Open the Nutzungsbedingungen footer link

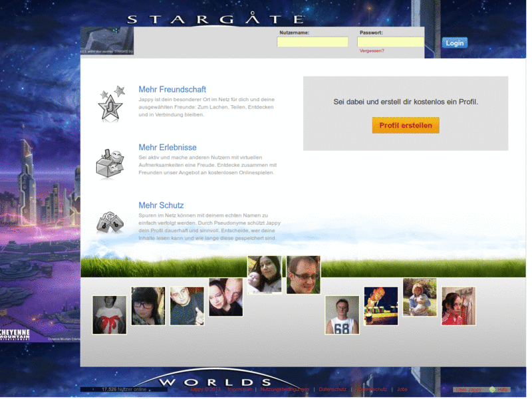click(285, 389)
